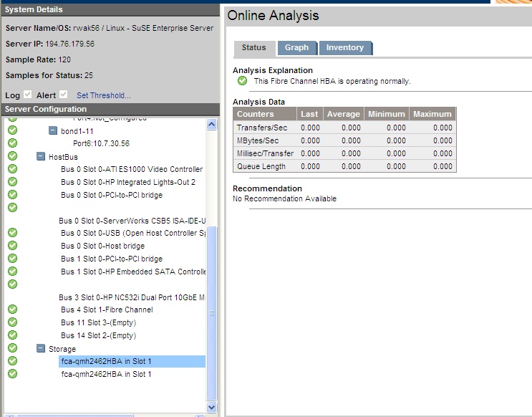This screenshot has width=532, height=417.
Task: Open the Set Threshold link
Action: click(104, 95)
